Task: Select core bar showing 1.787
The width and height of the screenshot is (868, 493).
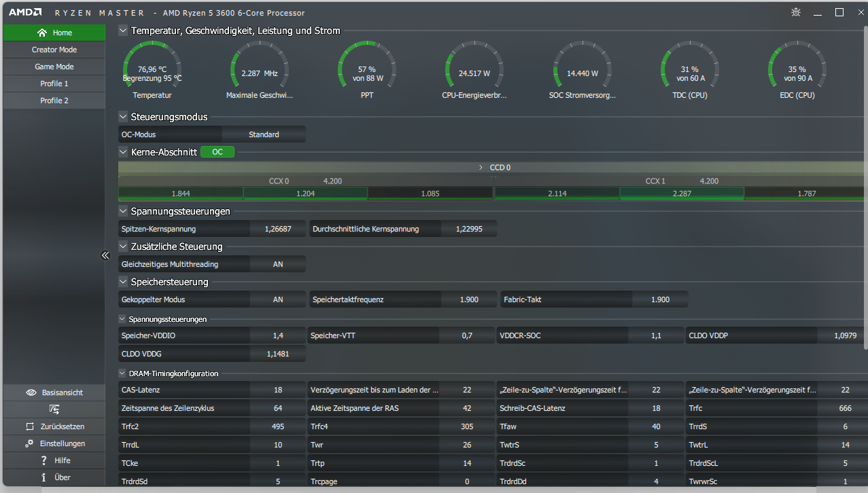Action: (806, 194)
